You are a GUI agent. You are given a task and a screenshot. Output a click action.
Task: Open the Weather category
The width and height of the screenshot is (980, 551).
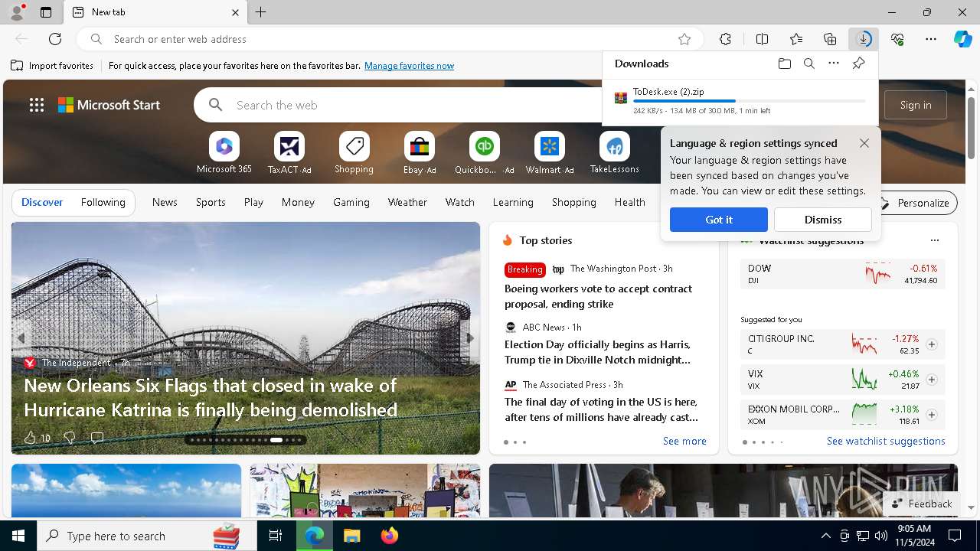coord(407,203)
